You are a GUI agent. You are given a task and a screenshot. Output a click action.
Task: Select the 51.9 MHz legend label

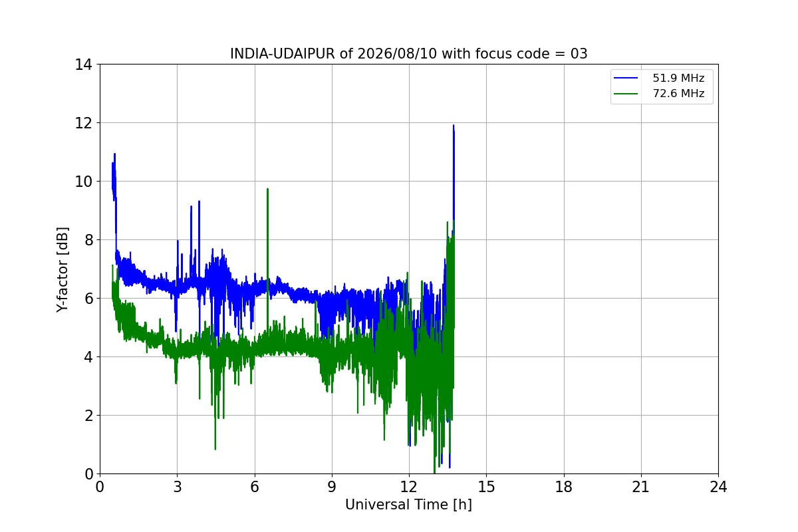tap(678, 78)
